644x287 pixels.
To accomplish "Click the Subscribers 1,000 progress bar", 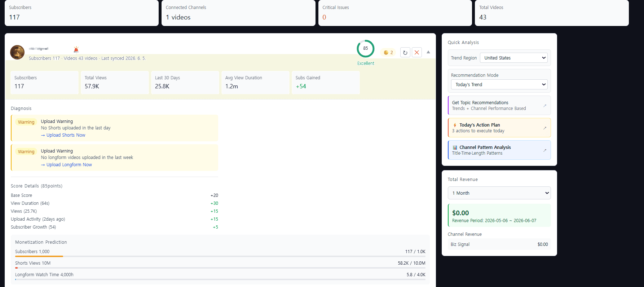I will pos(220,256).
